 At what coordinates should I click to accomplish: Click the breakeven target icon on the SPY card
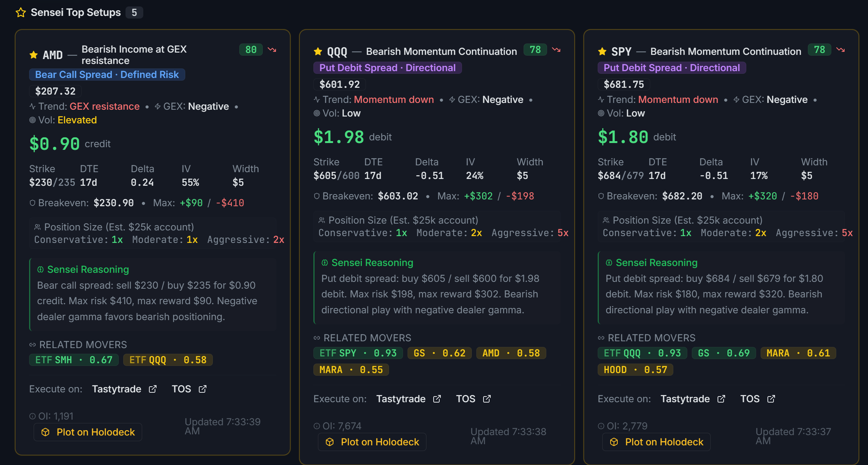[601, 196]
